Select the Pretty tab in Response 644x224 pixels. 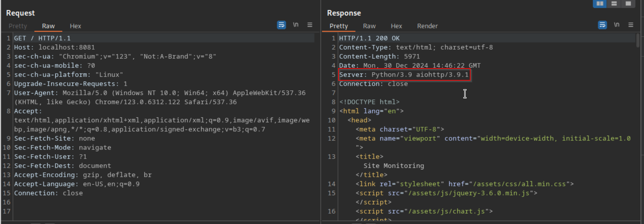(x=339, y=26)
